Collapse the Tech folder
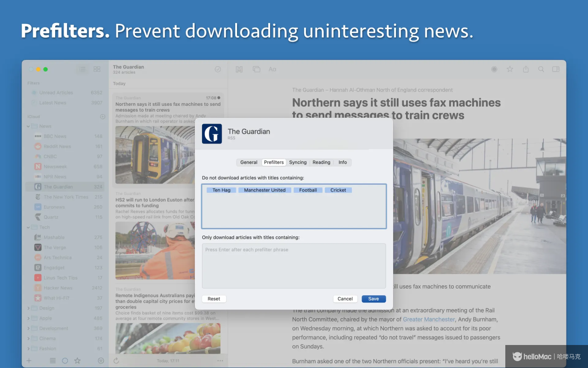 click(28, 227)
